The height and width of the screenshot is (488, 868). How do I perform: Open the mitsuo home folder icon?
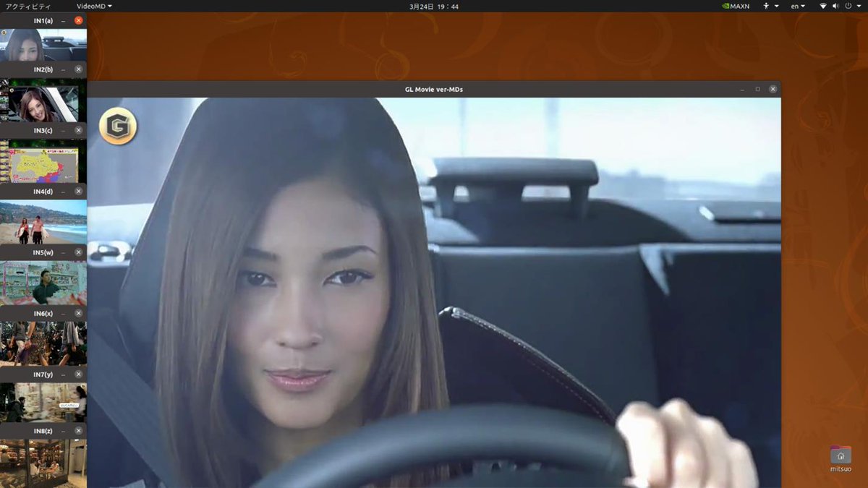(841, 455)
